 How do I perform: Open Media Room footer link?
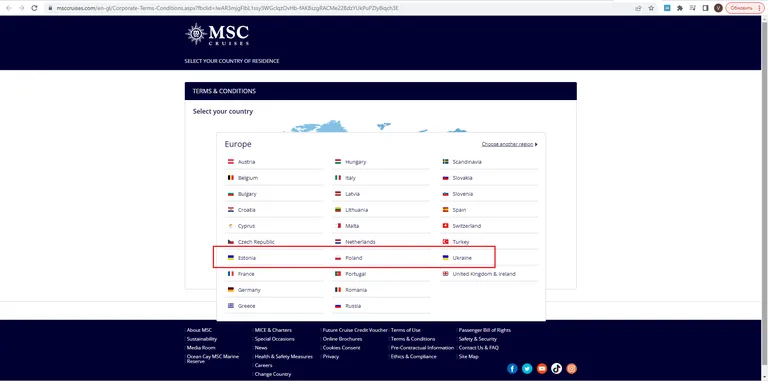coord(201,348)
